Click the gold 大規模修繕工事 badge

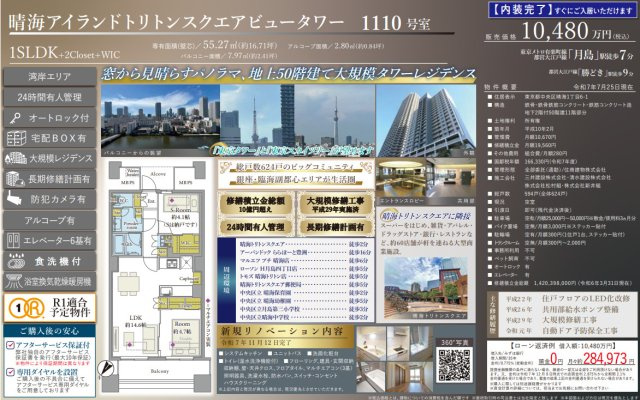click(x=334, y=204)
